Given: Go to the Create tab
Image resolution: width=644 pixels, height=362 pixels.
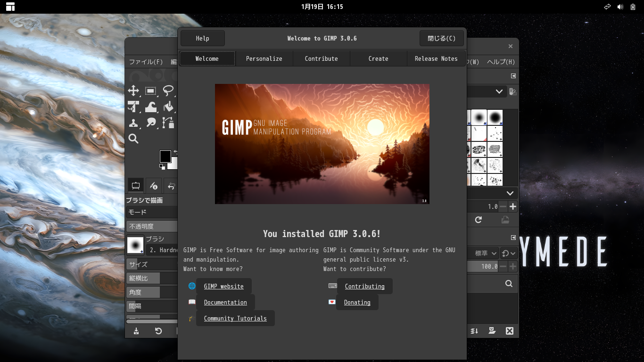Looking at the screenshot, I should pos(379,58).
